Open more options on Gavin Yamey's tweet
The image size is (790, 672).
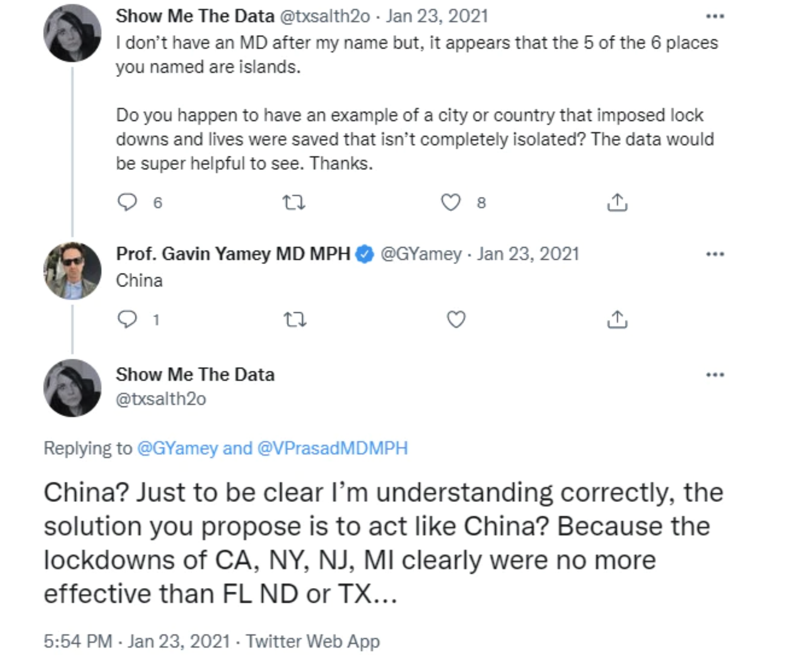[x=715, y=254]
